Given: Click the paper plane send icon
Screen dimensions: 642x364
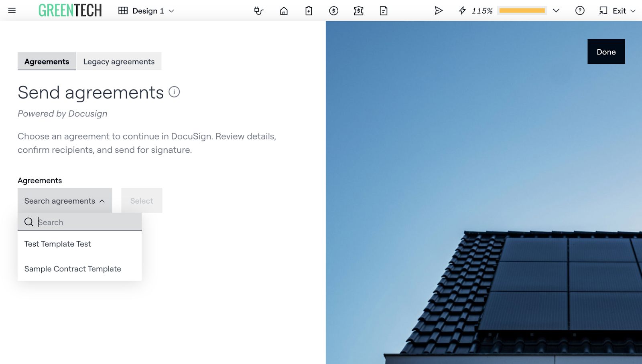Looking at the screenshot, I should [x=439, y=11].
